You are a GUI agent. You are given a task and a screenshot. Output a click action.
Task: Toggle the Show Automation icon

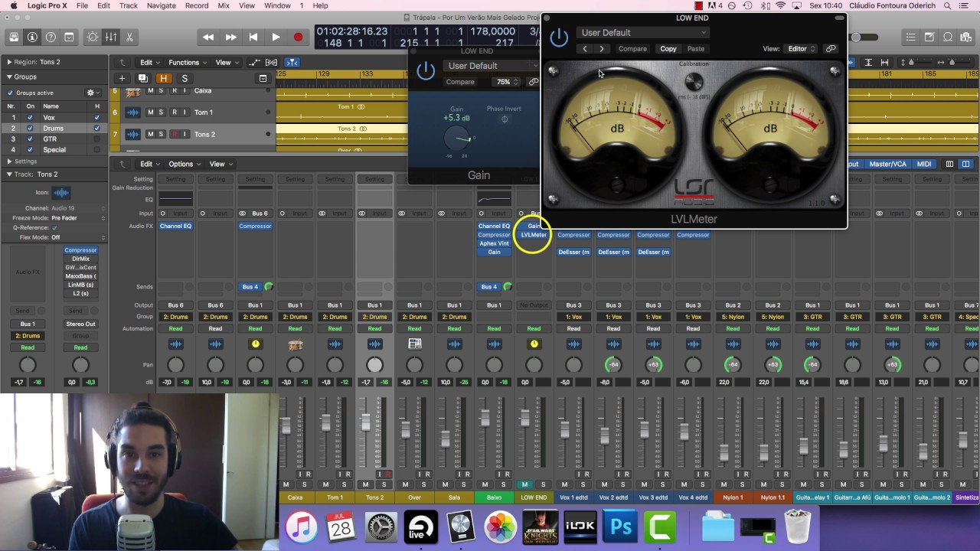(253, 63)
